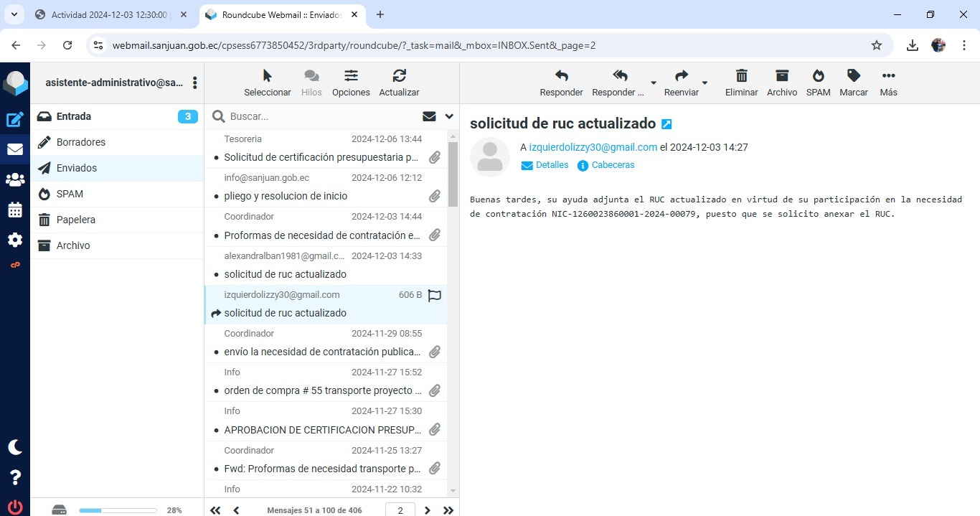Archive message with Archivo toolbar icon
The width and height of the screenshot is (980, 516).
point(781,76)
